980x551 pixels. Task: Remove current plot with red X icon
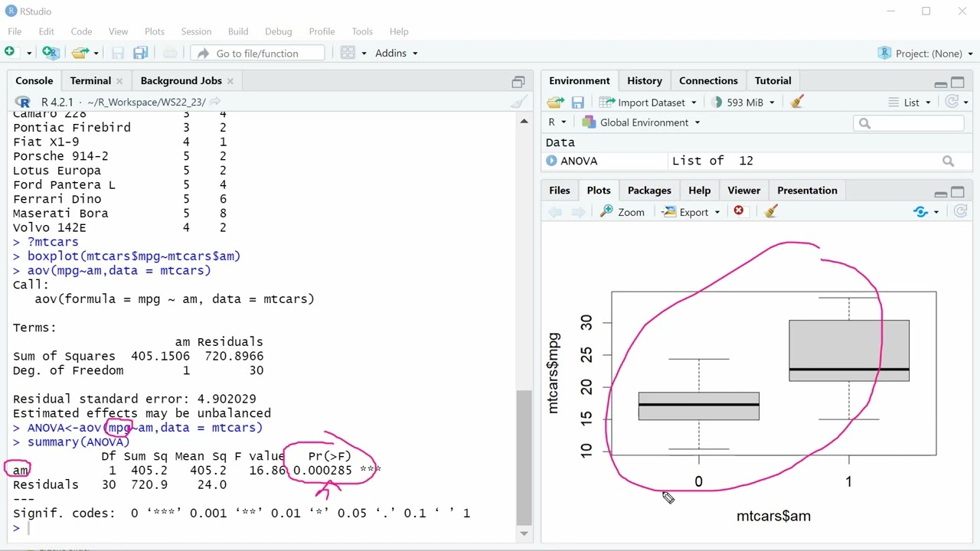[739, 211]
